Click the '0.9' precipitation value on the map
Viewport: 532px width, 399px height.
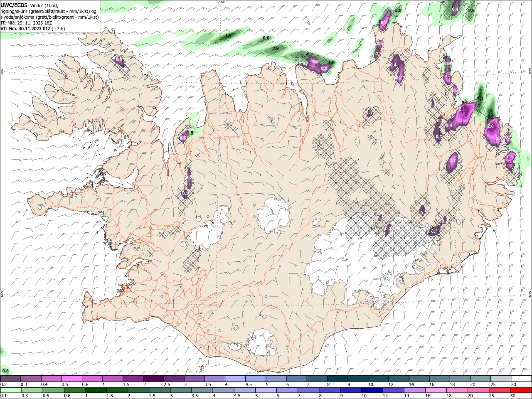276,49
